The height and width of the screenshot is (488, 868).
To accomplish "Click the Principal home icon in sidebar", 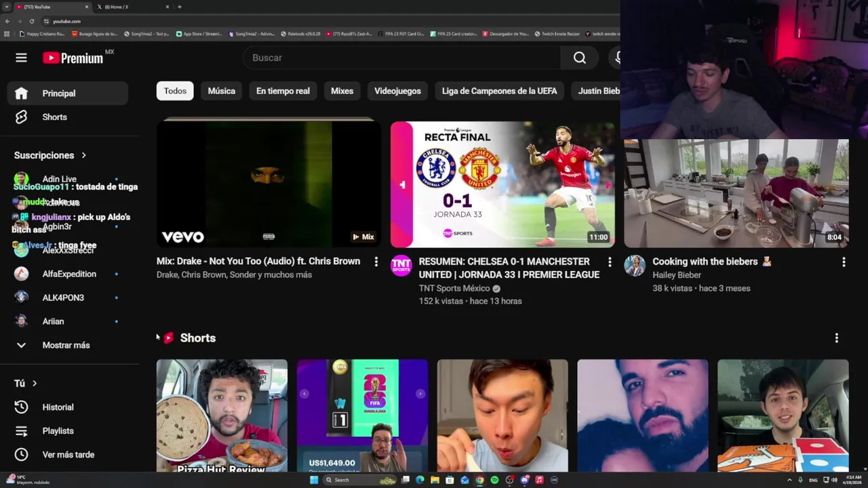I will tap(21, 94).
